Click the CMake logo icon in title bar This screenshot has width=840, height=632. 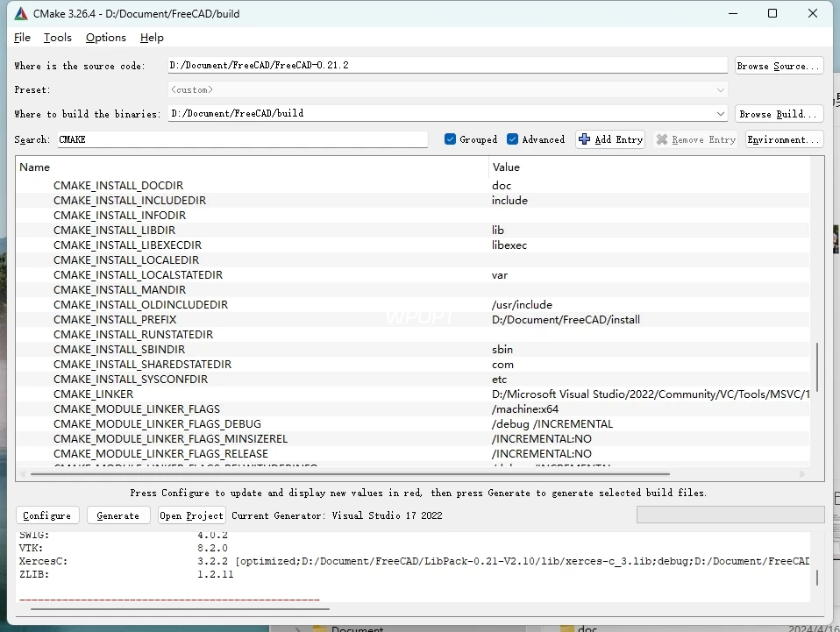pyautogui.click(x=21, y=14)
